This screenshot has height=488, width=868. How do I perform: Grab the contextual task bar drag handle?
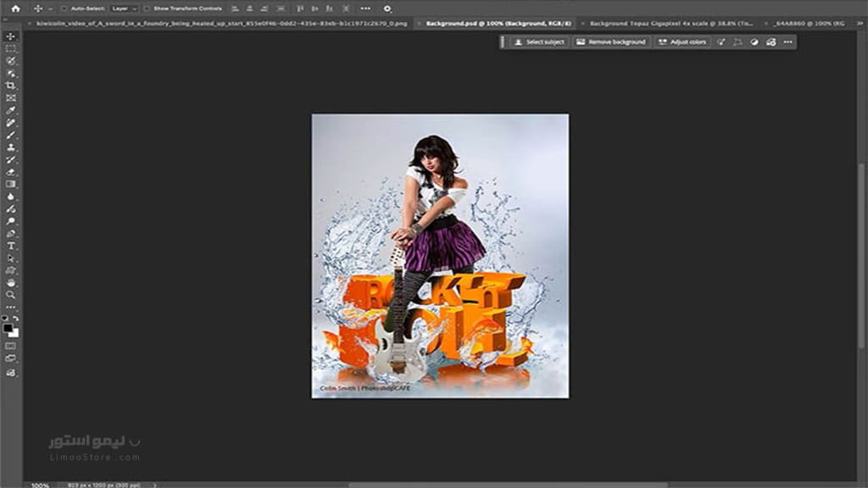(503, 42)
